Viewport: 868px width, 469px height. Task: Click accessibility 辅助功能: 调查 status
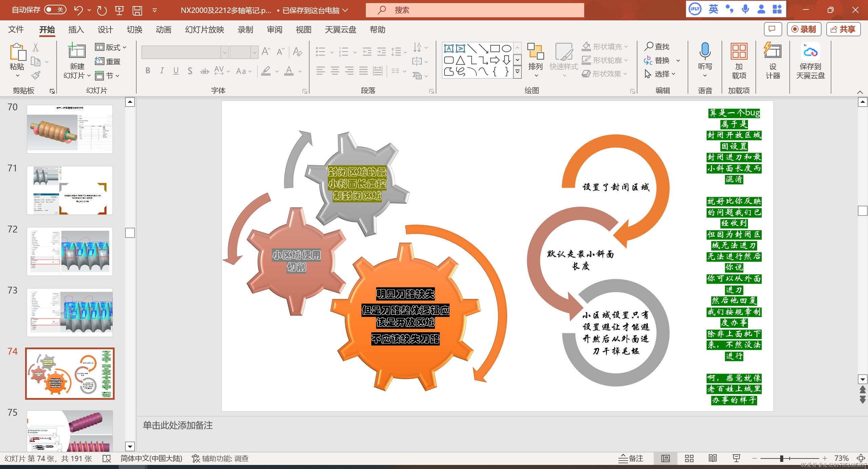tap(220, 458)
